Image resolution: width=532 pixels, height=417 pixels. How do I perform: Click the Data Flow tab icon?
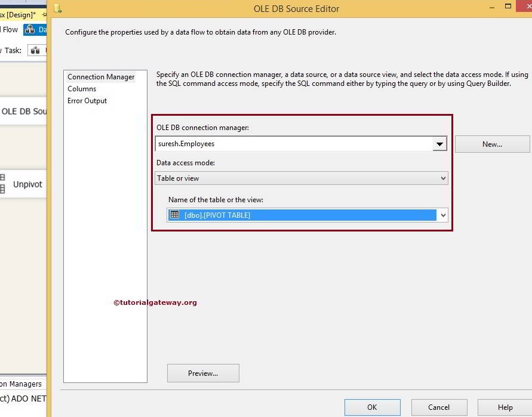[29, 29]
